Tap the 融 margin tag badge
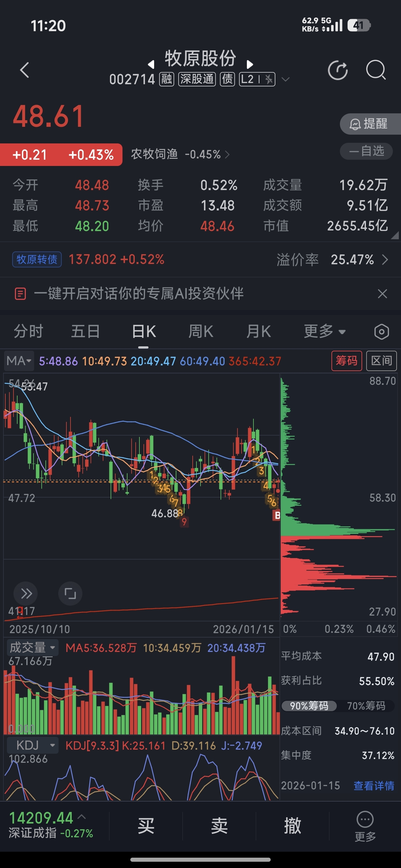The image size is (401, 868). (x=166, y=79)
